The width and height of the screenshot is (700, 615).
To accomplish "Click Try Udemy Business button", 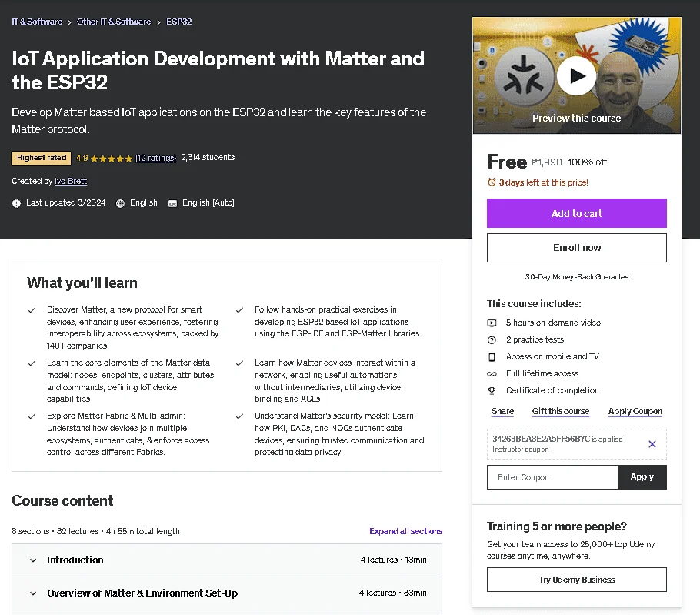I will pos(577,580).
